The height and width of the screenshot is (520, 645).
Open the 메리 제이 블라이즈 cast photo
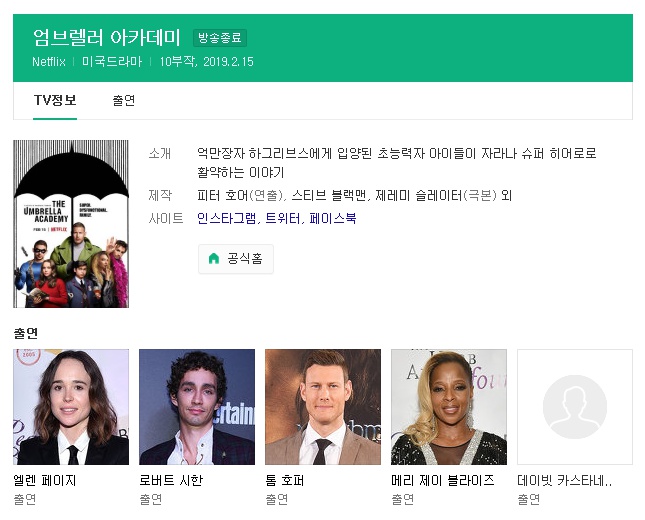pyautogui.click(x=449, y=407)
